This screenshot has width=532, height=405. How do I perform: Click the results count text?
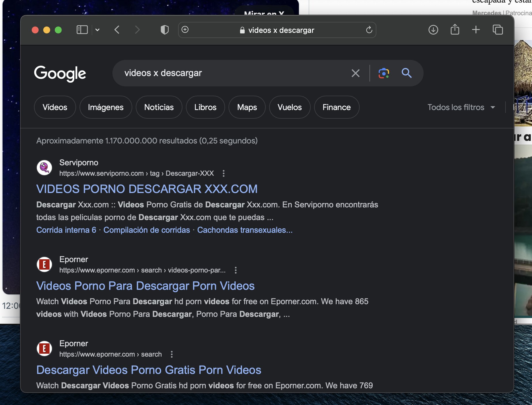[147, 141]
